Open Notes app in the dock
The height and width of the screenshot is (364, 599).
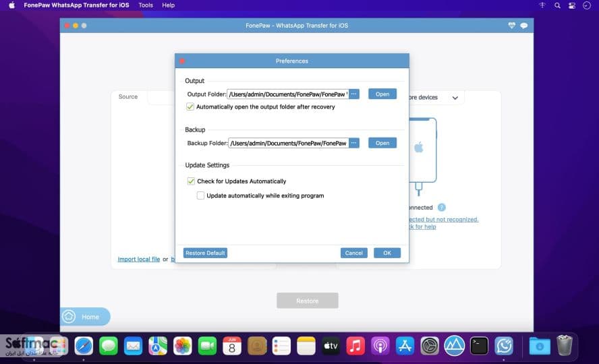(x=306, y=346)
